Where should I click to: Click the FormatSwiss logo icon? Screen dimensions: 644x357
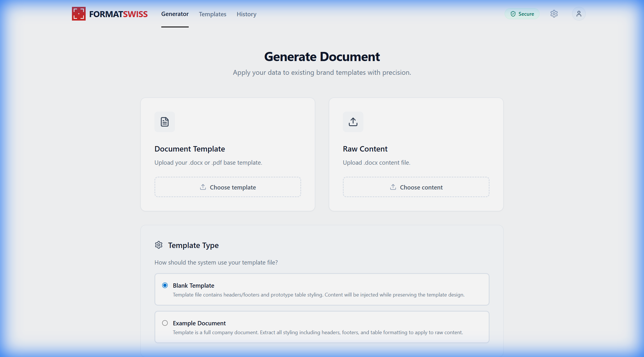pos(79,13)
